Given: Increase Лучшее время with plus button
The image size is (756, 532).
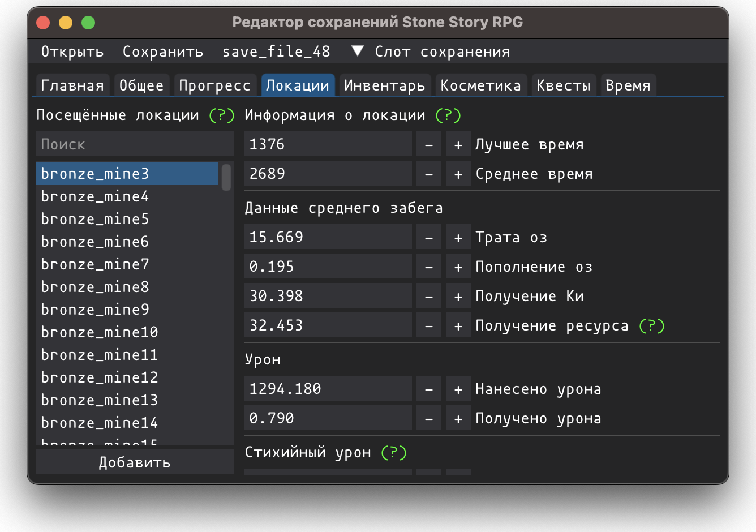Looking at the screenshot, I should click(x=458, y=144).
